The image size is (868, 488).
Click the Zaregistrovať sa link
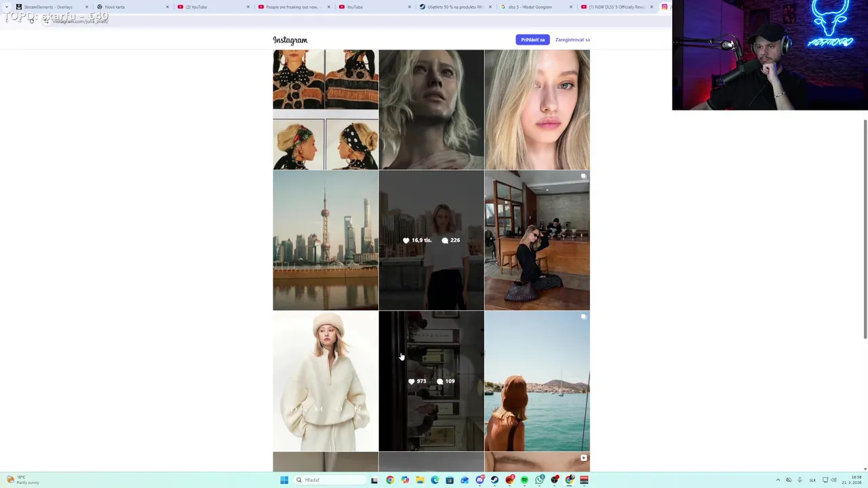(572, 40)
